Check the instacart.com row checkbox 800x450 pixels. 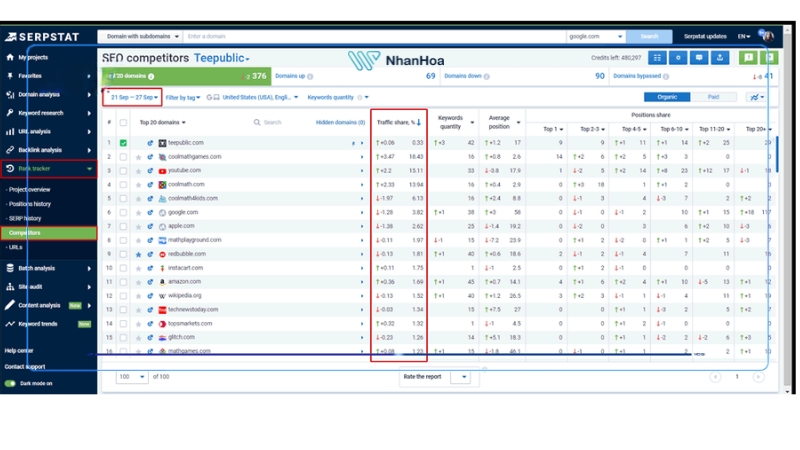[x=123, y=268]
